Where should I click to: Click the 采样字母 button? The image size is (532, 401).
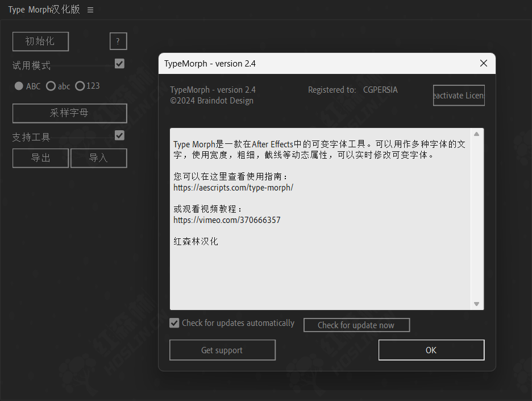[69, 113]
